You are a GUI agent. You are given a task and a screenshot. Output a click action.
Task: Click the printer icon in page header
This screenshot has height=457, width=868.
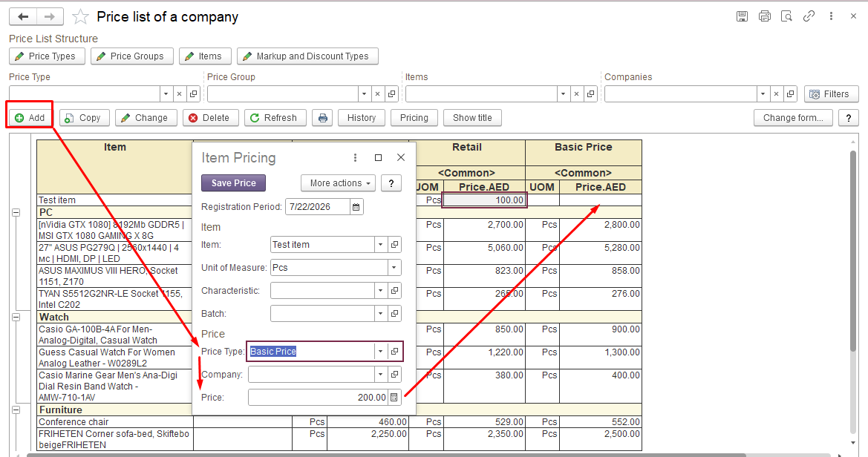[x=765, y=16]
